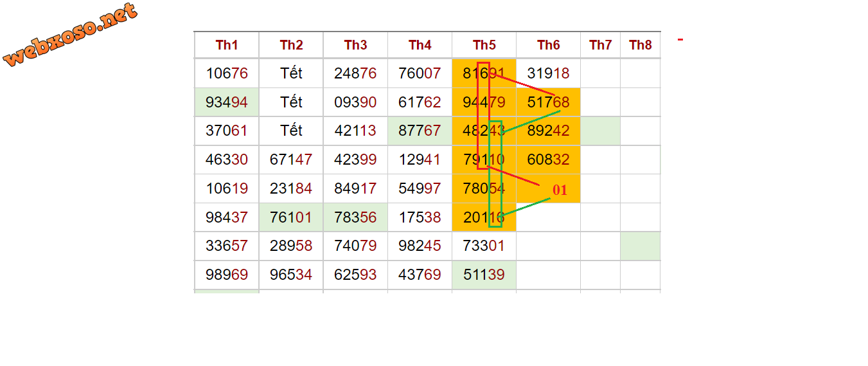Select the green cell 51139
868x366 pixels.
(x=484, y=275)
